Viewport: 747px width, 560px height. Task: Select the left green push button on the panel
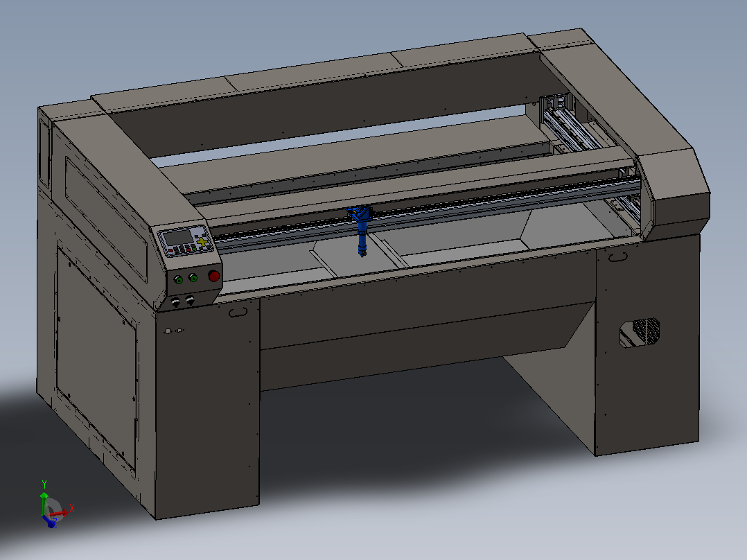[x=179, y=280]
